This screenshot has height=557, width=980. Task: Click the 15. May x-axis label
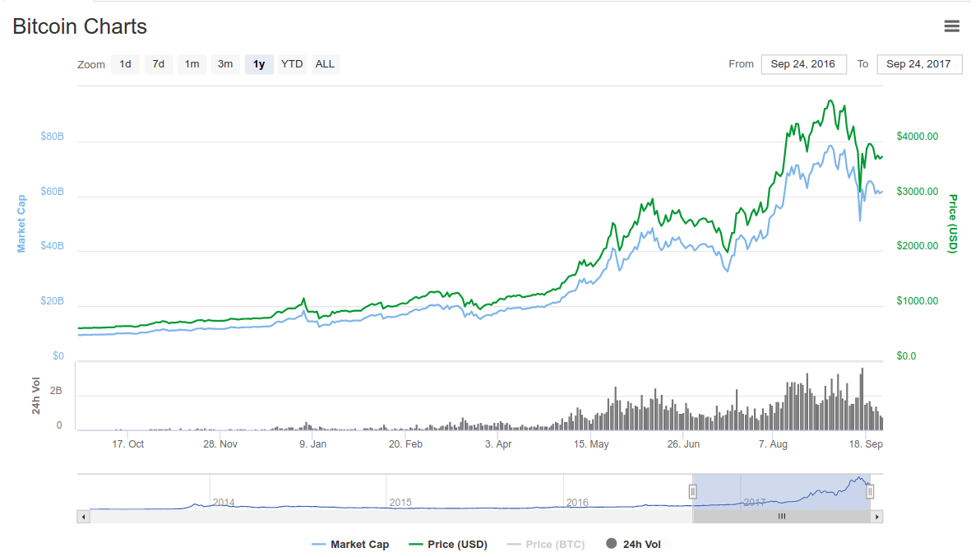click(x=591, y=443)
